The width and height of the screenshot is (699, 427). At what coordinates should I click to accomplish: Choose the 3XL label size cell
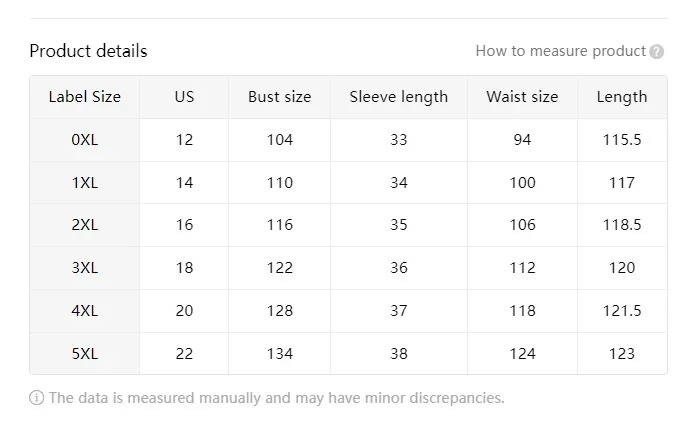(x=85, y=268)
